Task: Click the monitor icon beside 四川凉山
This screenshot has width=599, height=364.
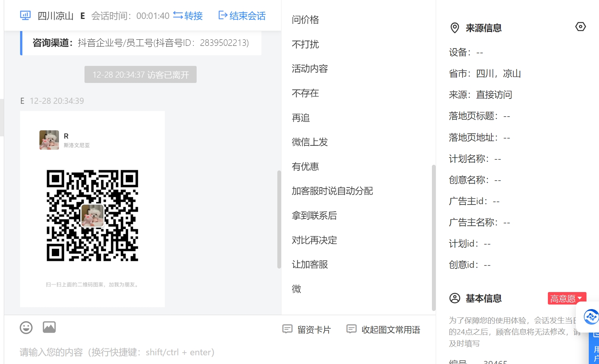Action: point(25,16)
